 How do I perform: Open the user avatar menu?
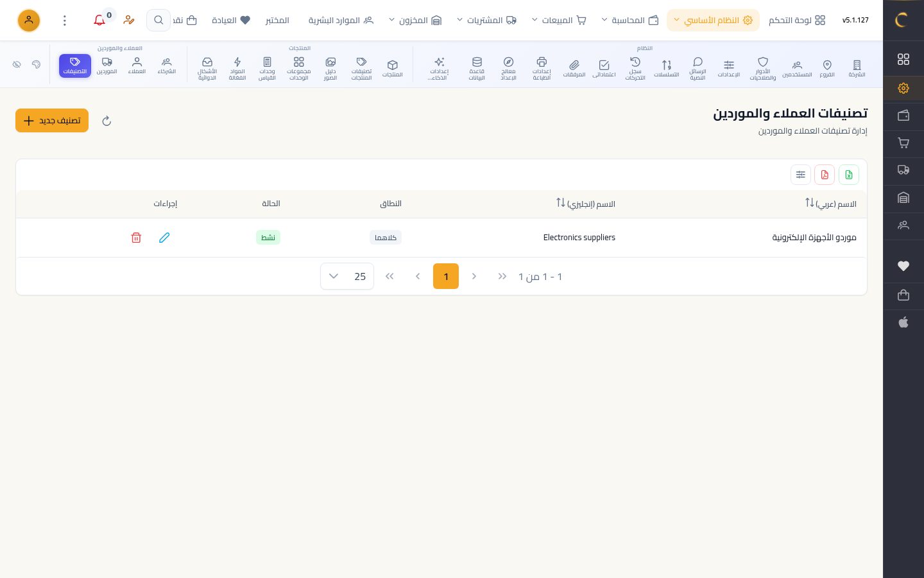(29, 21)
